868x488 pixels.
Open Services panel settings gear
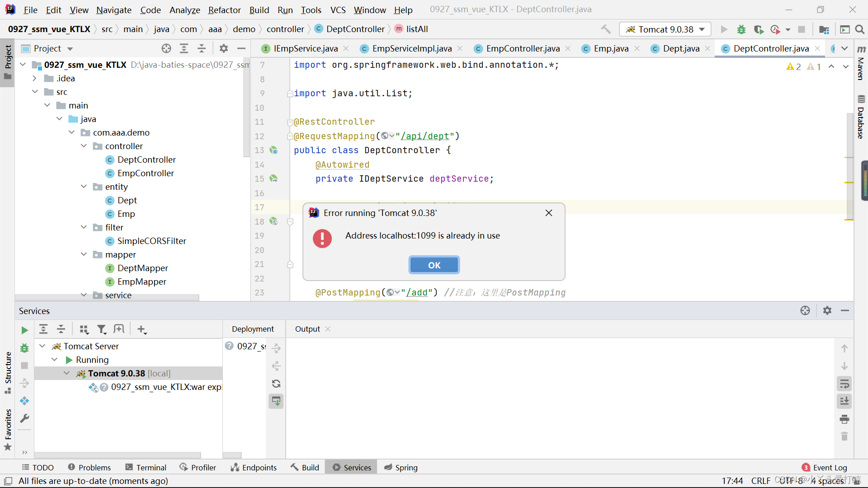coord(827,310)
